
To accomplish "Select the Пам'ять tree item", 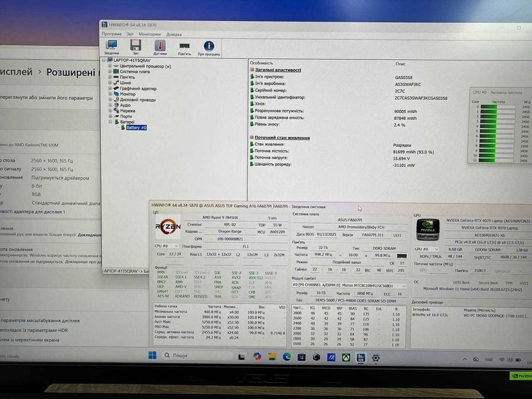I will [x=127, y=77].
